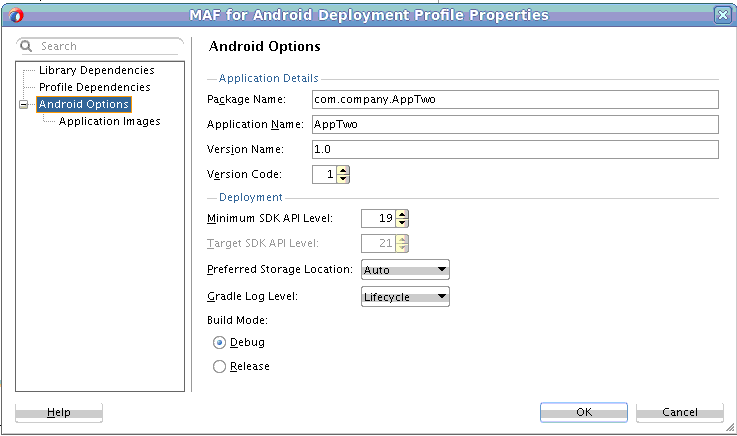Confirm with the OK button
This screenshot has width=737, height=436.
point(584,412)
